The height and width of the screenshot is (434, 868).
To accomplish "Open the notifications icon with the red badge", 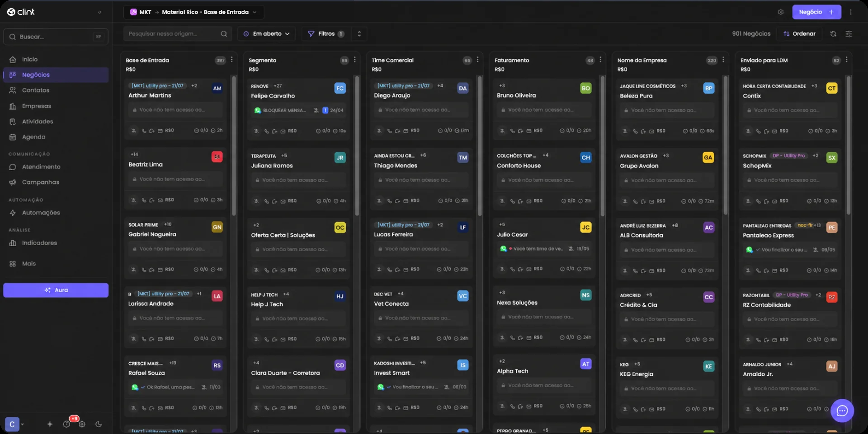I will tap(67, 424).
